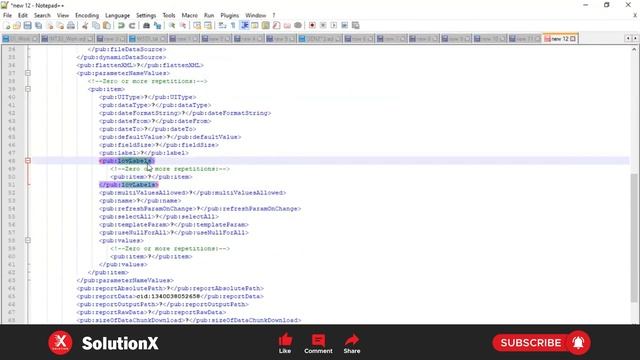
Task: Close document with menu bar X
Action: [x=635, y=16]
